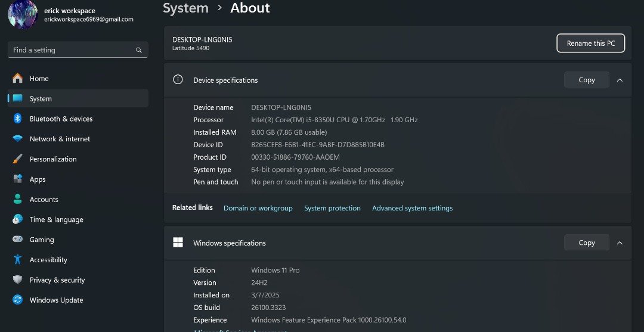
Task: Click the Windows Feature Experience Pack value
Action: [329, 319]
